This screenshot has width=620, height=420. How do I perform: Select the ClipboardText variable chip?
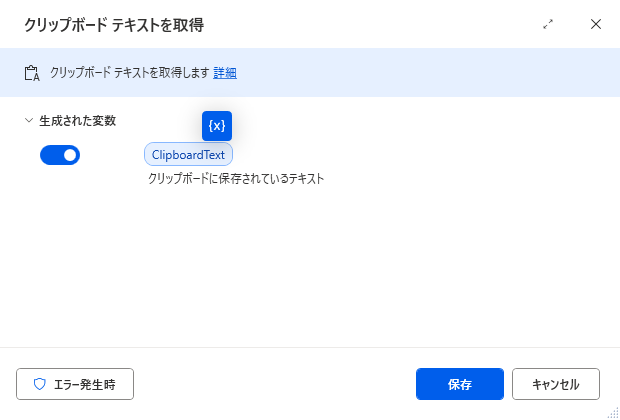188,155
